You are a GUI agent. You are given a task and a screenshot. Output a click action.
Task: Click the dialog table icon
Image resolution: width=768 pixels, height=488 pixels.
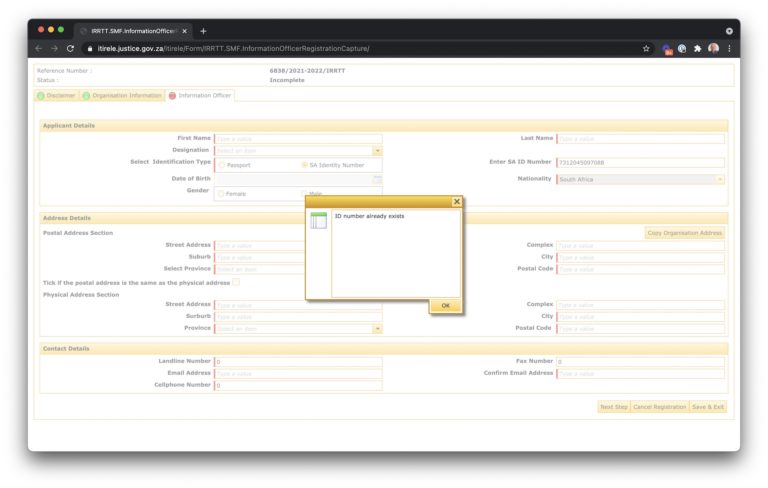[318, 220]
